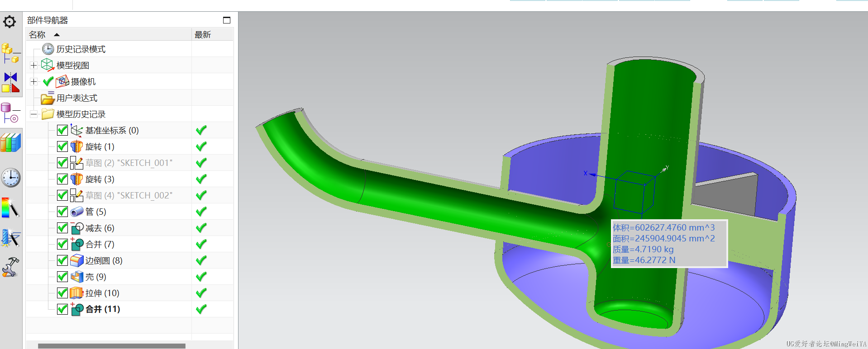Click the 最新 column header
Screen dimensions: 868x349
click(x=213, y=34)
